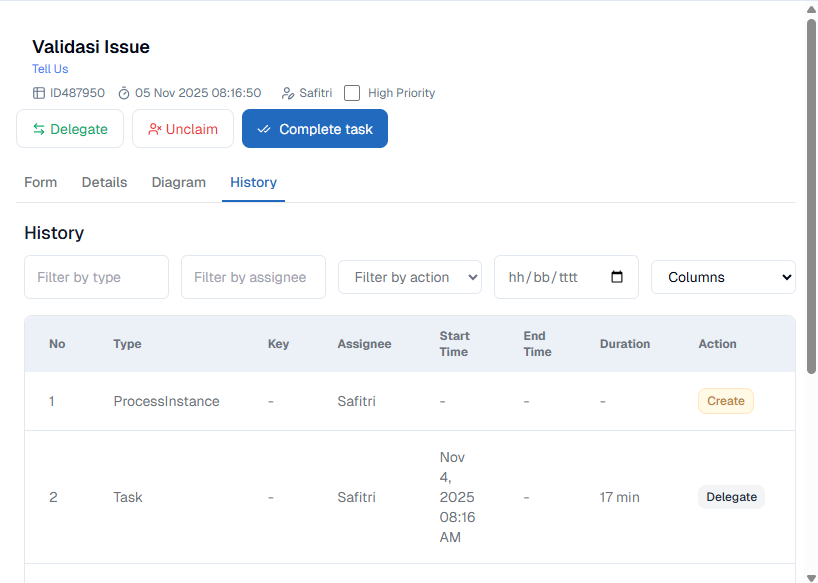Click the assignee icon beside Safitri
Screen dimensions: 818x583
pos(288,93)
